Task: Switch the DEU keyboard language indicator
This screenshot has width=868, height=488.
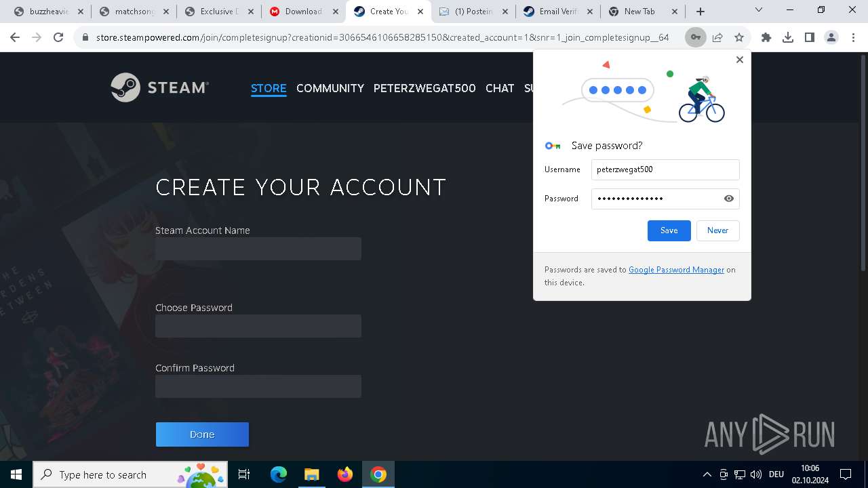Action: [x=776, y=474]
